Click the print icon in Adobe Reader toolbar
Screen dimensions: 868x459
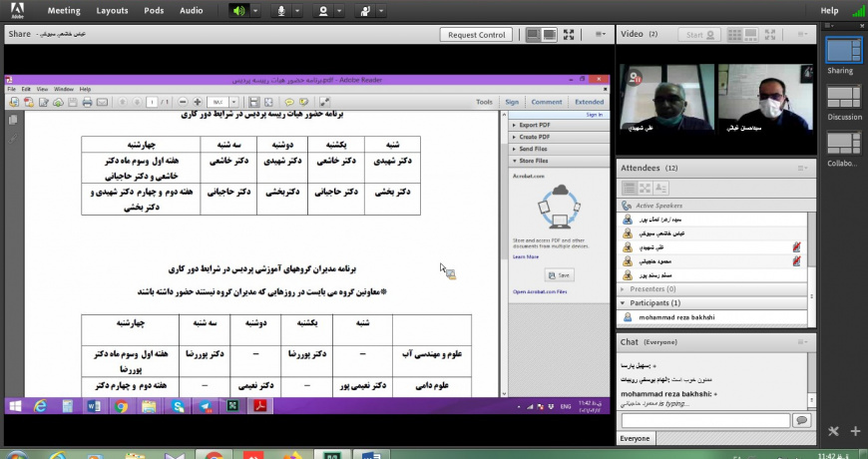[87, 102]
